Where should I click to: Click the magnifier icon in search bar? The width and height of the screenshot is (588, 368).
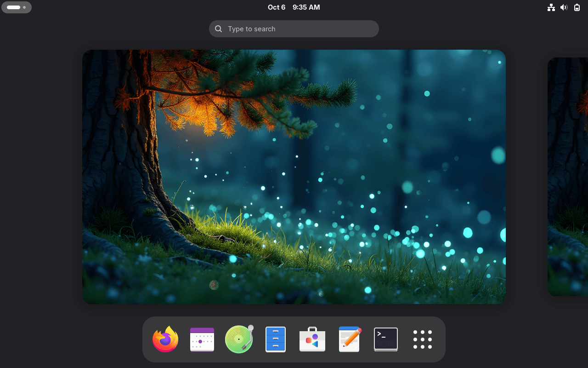coord(219,29)
